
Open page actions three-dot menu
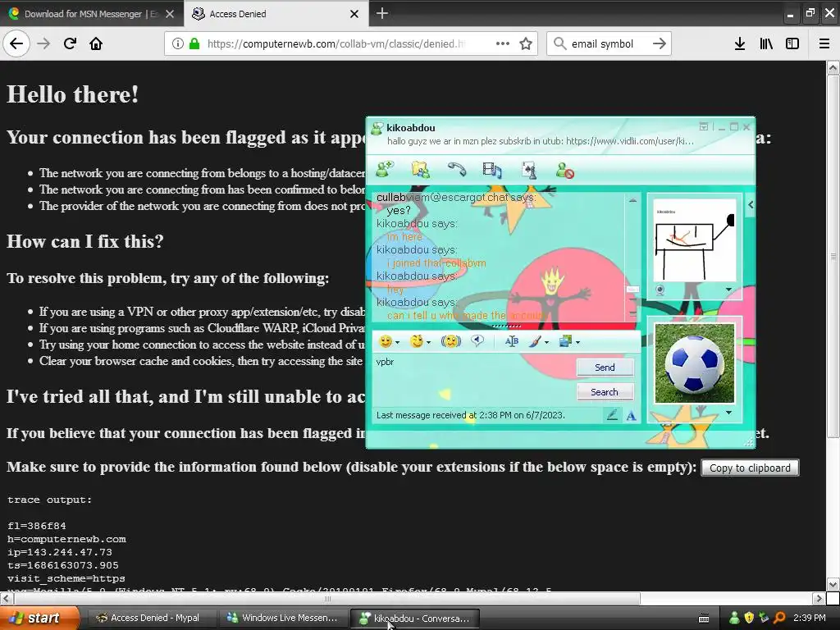[503, 44]
